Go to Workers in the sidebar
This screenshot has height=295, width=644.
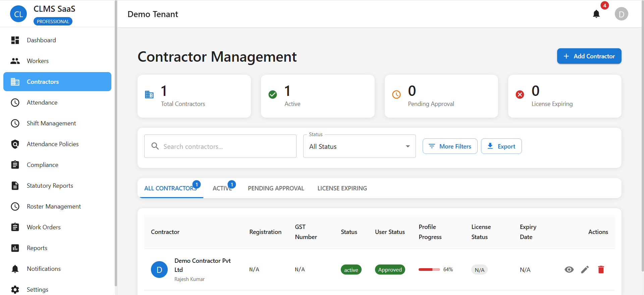pos(38,61)
